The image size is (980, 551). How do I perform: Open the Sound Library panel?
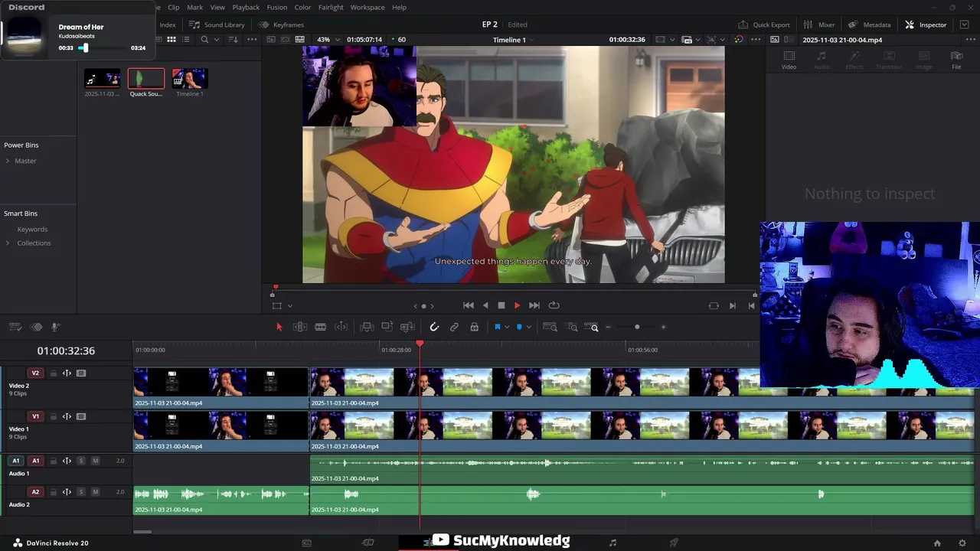click(x=217, y=24)
